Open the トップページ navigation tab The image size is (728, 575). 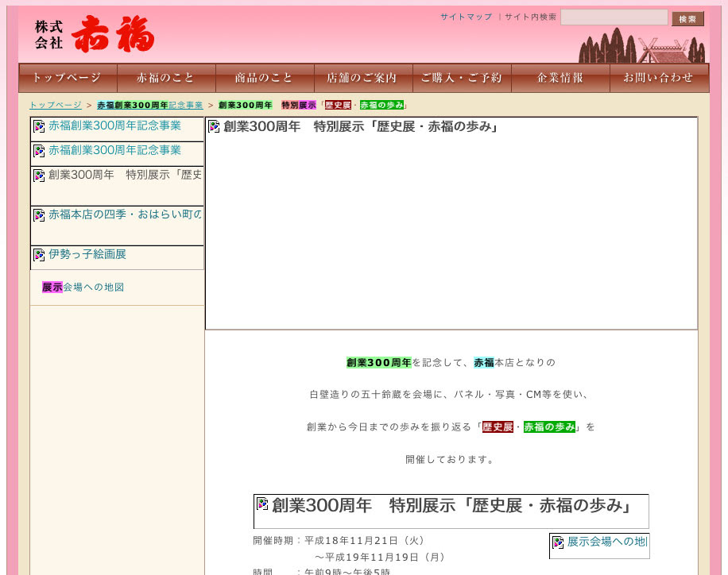click(68, 78)
